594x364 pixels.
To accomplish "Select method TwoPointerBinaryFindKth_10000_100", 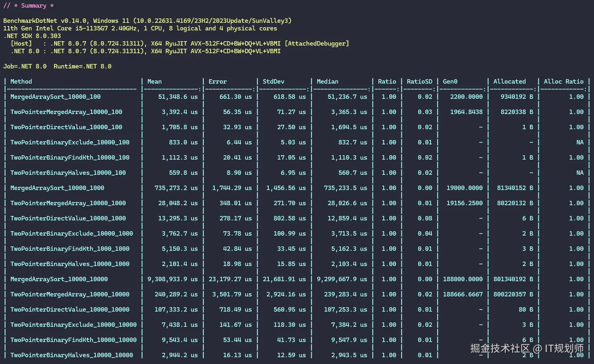I will (x=70, y=158).
